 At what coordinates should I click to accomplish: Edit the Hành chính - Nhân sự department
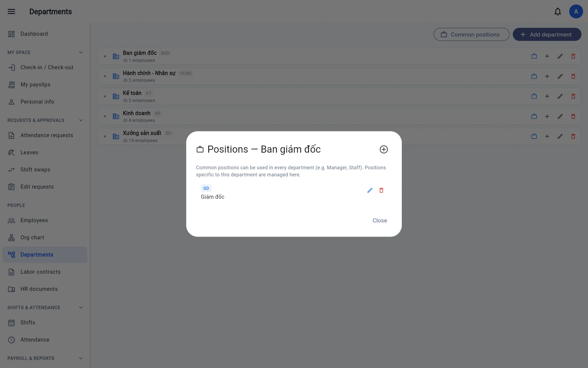560,76
